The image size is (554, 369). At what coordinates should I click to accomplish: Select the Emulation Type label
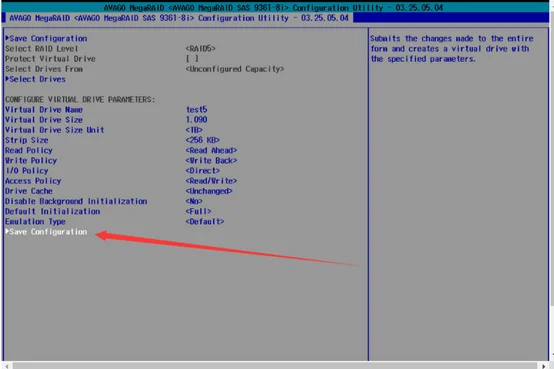(x=35, y=222)
